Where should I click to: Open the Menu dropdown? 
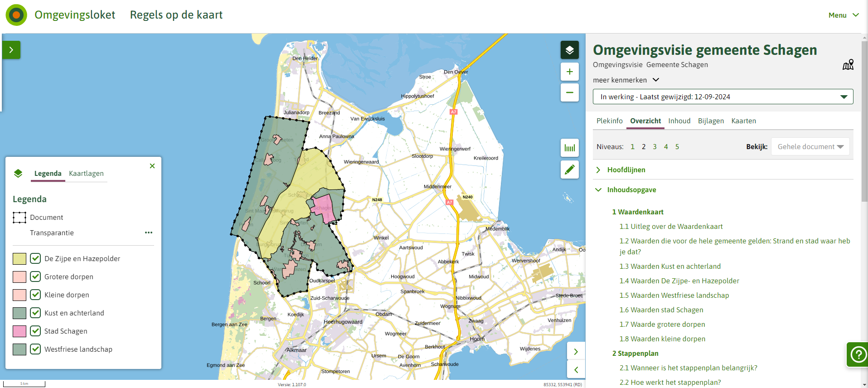click(x=844, y=15)
